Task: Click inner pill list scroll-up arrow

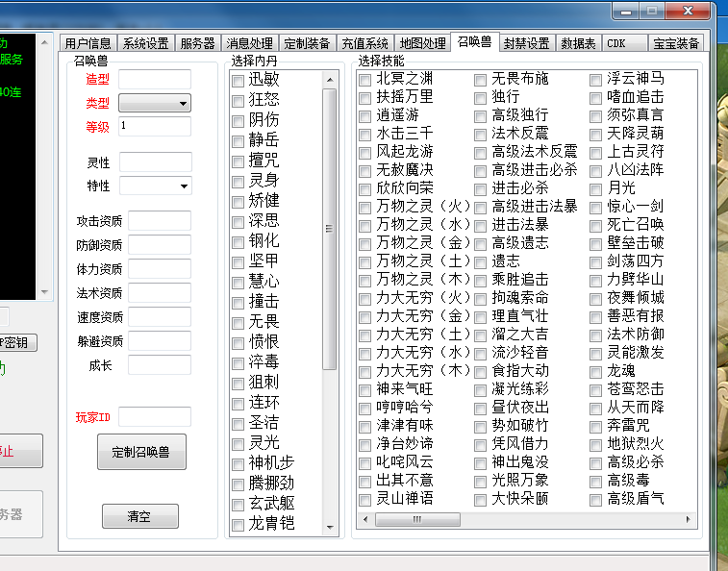Action: pyautogui.click(x=330, y=80)
